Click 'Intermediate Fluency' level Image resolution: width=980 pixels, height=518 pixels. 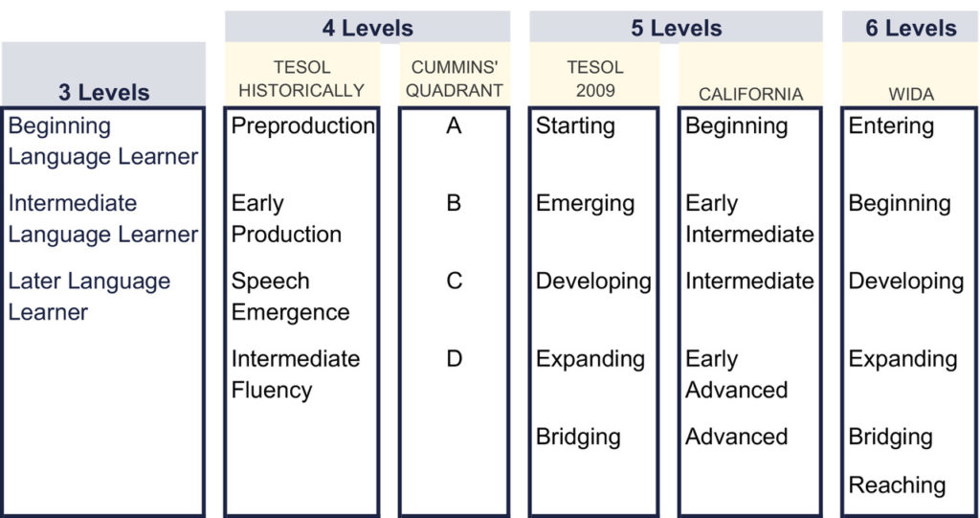coord(296,373)
